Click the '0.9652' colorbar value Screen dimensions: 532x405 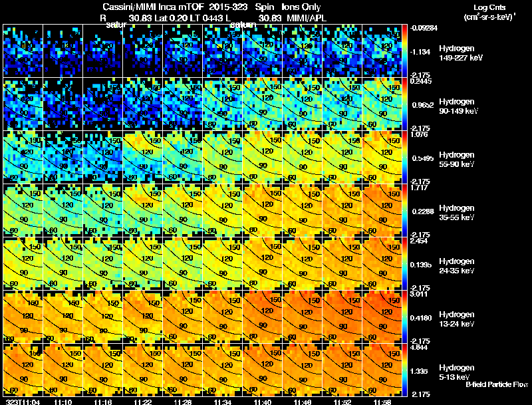423,105
